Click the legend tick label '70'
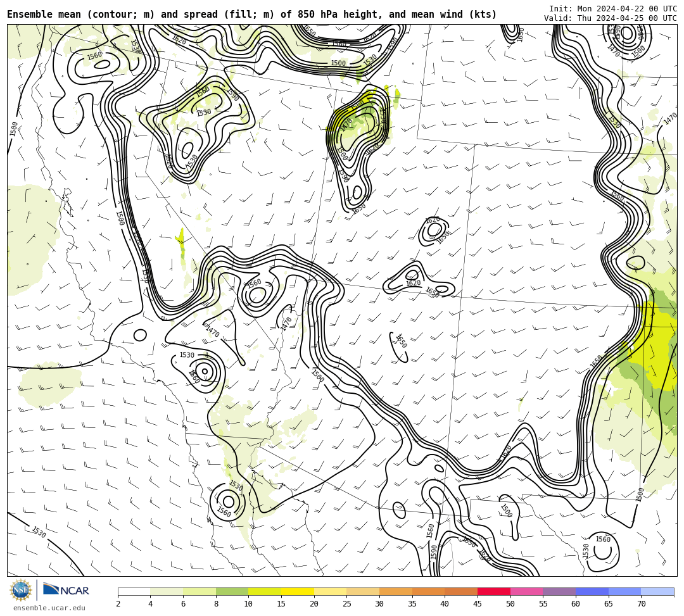Image resolution: width=684 pixels, height=616 pixels. (641, 604)
